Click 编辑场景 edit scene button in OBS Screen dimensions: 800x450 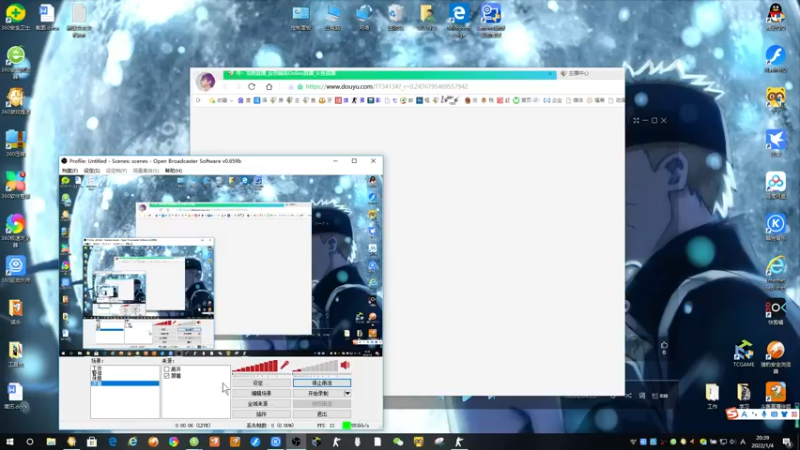[261, 393]
